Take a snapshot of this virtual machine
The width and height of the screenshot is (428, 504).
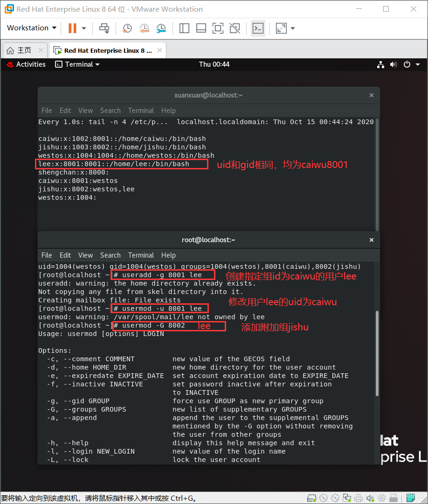coord(127,28)
